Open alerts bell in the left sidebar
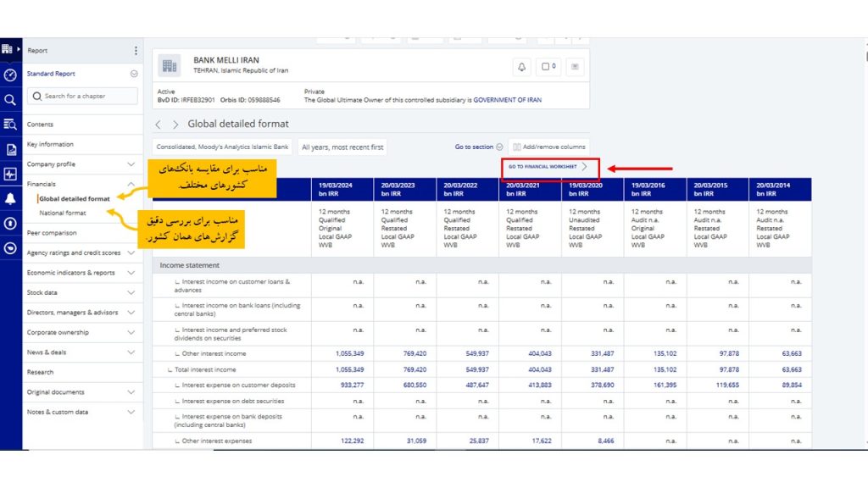The width and height of the screenshot is (868, 488). (x=10, y=198)
